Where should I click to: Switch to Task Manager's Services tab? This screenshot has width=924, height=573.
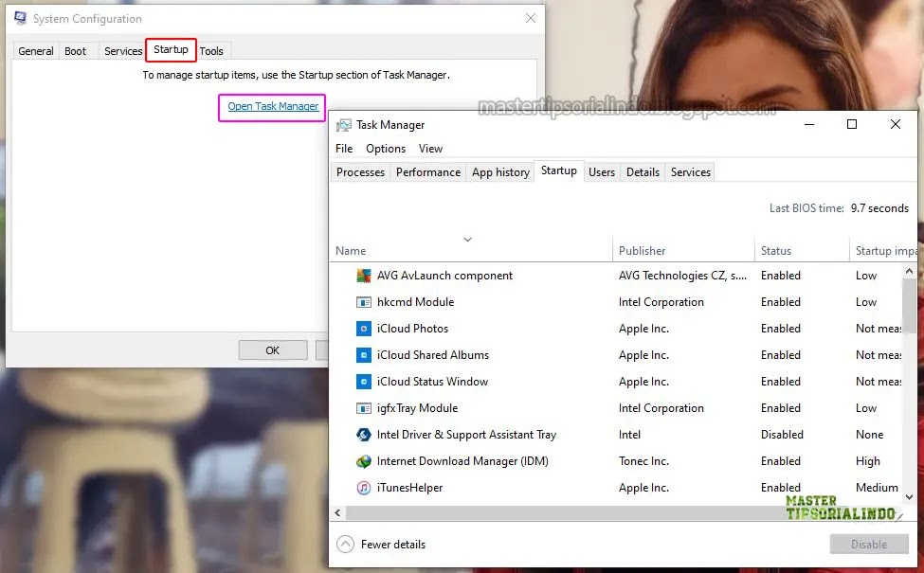(690, 172)
